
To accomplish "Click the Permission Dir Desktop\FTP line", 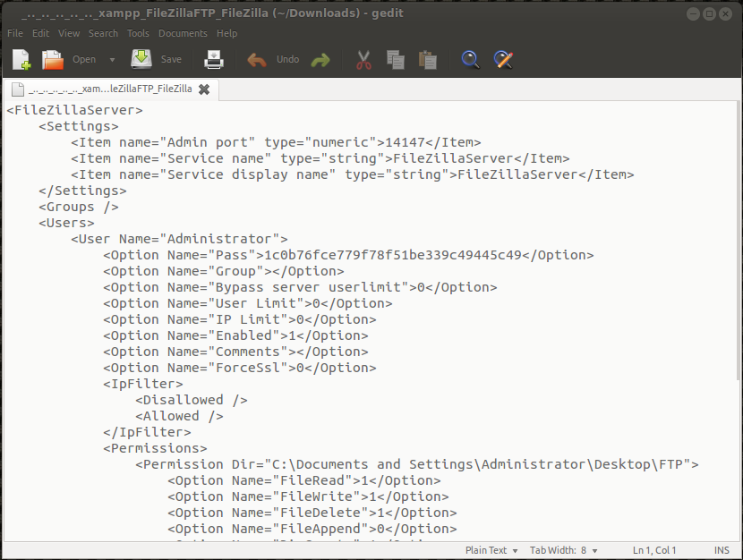I will (417, 464).
